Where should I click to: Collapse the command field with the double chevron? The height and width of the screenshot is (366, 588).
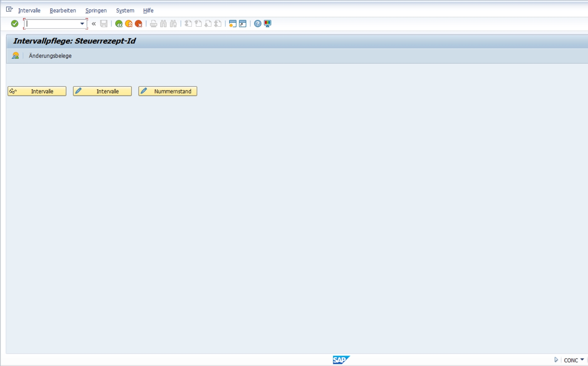94,24
